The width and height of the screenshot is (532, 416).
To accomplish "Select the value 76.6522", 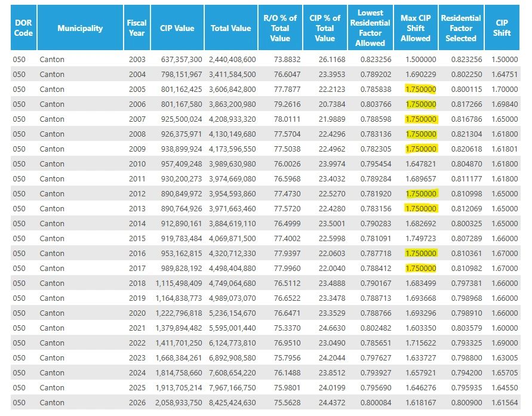I will 287,298.
